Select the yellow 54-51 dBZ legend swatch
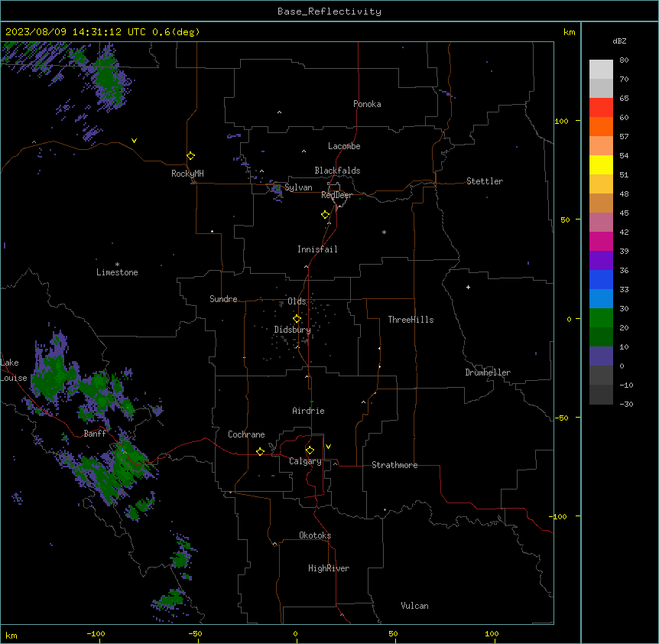This screenshot has width=659, height=644. [601, 164]
